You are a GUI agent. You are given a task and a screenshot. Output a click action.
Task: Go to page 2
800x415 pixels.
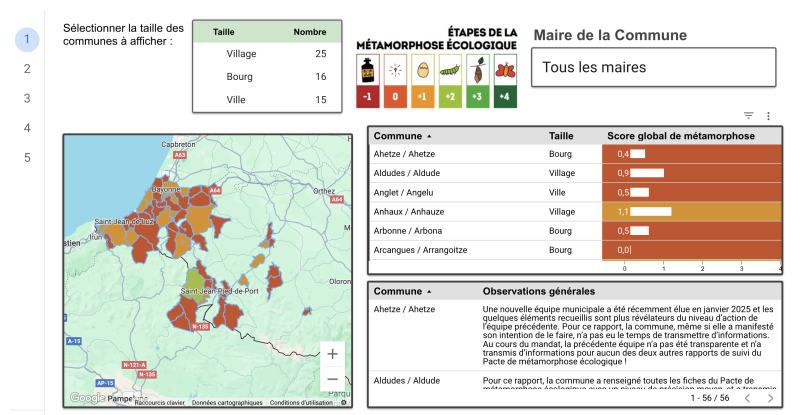[27, 69]
